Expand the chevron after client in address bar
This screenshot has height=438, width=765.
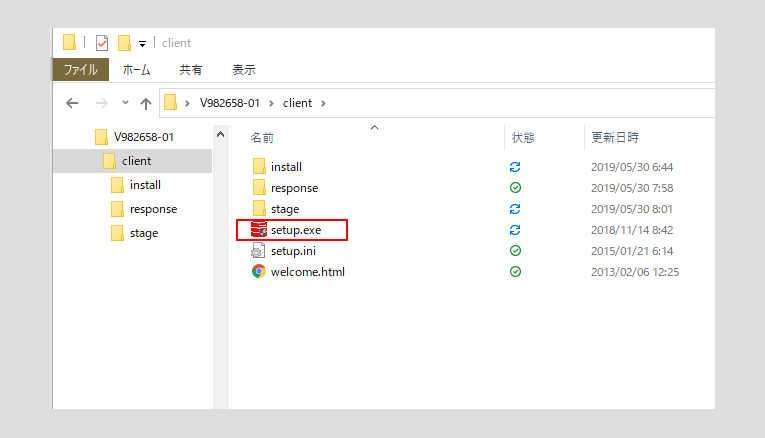point(323,103)
